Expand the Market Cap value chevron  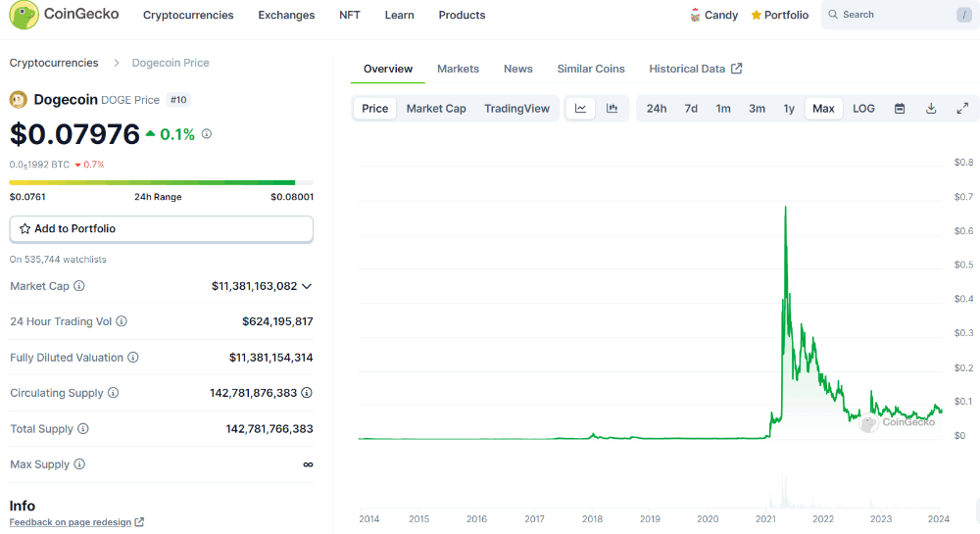[x=307, y=287]
